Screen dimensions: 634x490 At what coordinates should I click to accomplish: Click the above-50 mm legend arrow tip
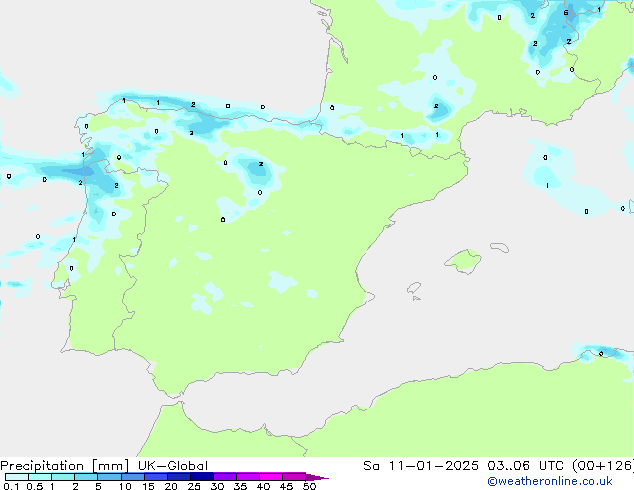(317, 477)
